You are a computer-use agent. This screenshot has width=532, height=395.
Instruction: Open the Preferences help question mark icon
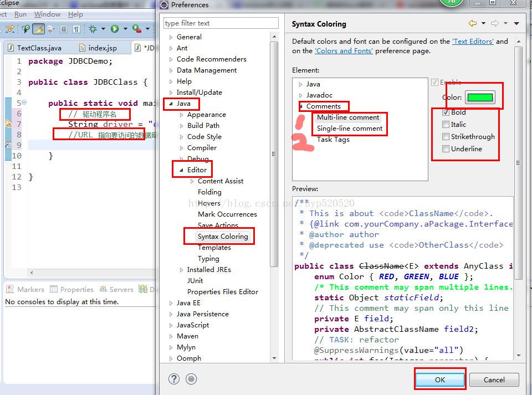point(173,379)
